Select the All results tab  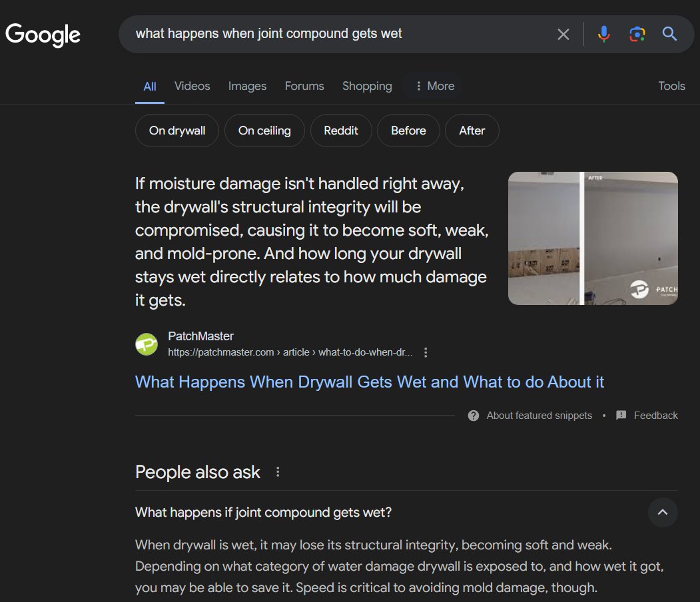pyautogui.click(x=150, y=87)
